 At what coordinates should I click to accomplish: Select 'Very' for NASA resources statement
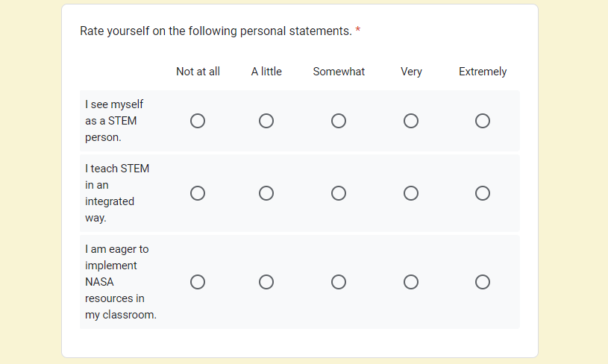(411, 282)
